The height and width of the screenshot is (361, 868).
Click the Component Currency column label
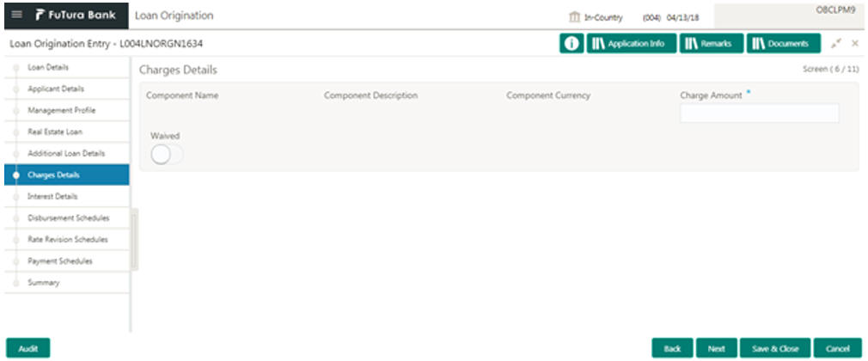548,95
